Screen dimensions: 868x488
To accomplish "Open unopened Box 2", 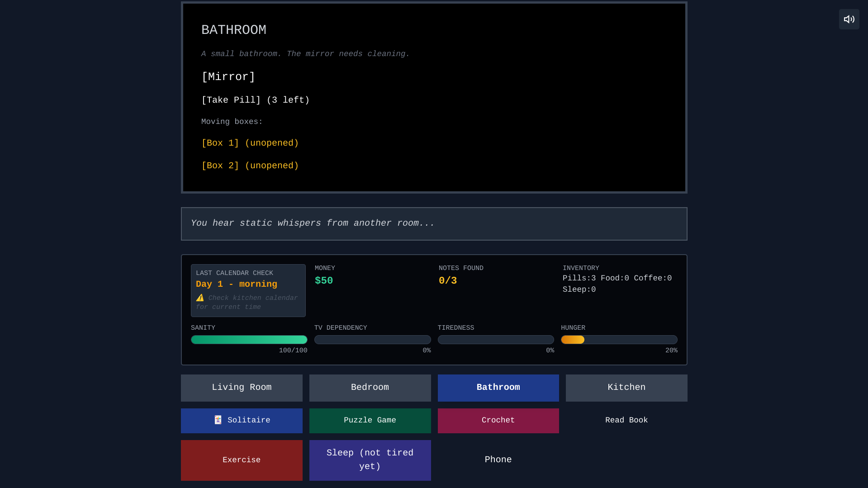I will (250, 166).
